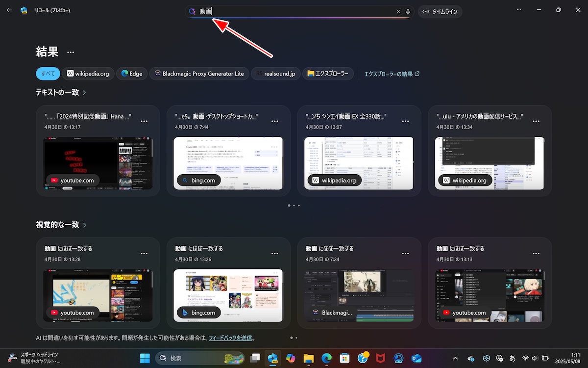Filter results by Blackmagic Proxy Generator Lite
Viewport: 588px width, 368px height.
(199, 74)
